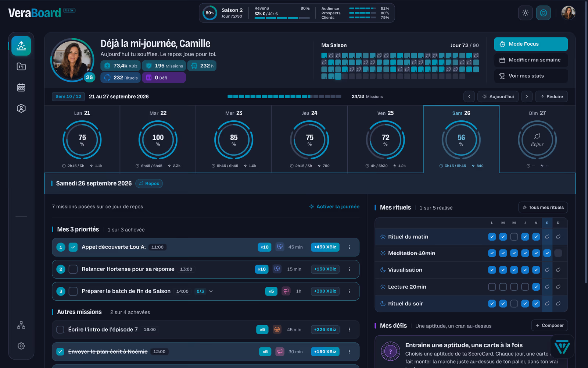Click Activer la journée link
The image size is (588, 368).
tap(334, 207)
